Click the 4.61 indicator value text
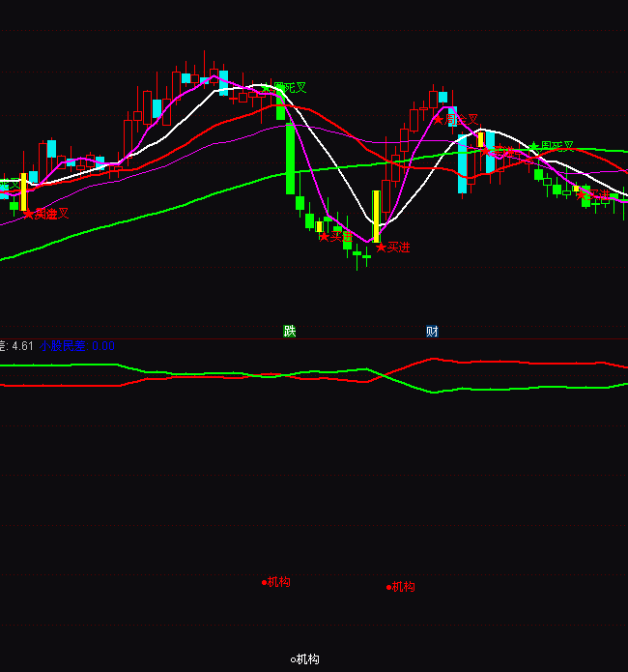 21,345
